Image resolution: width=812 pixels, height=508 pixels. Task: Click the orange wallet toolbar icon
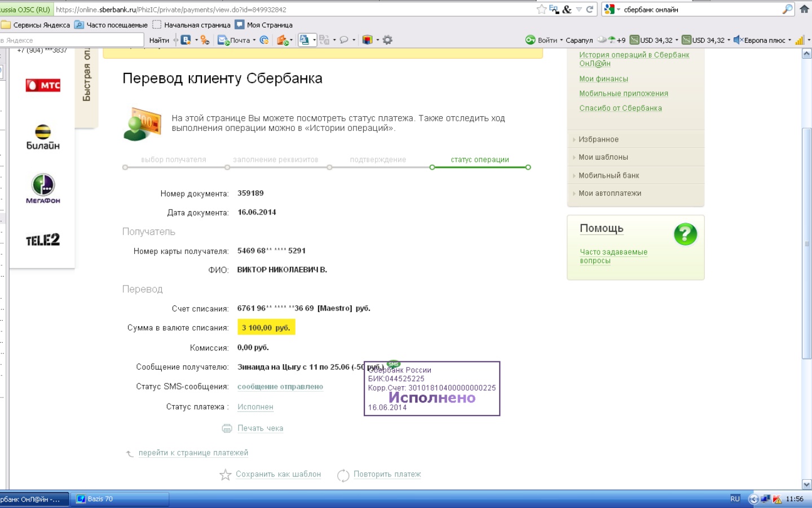point(283,40)
